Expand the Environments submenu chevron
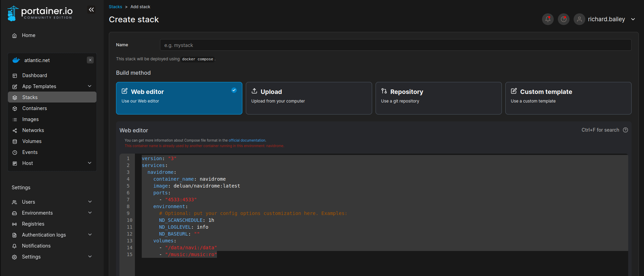Viewport: 644px width, 276px height. click(90, 213)
